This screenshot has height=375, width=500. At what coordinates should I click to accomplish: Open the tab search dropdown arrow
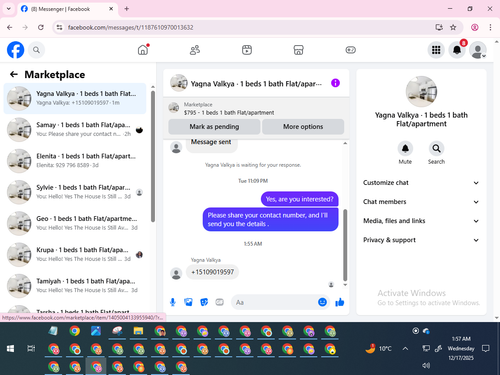[x=9, y=9]
